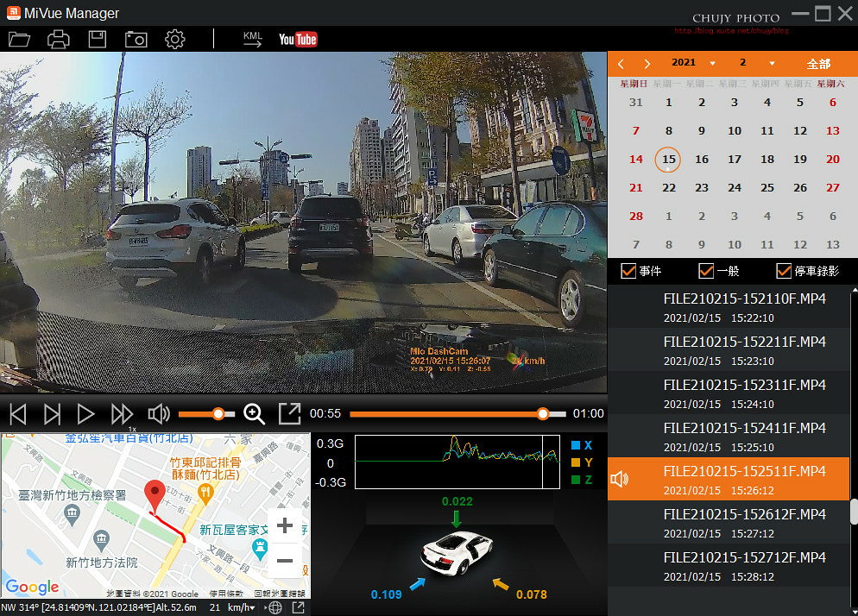Click the 新瓦屋客家 map marker
Screen dimensions: 858x616
coord(260,548)
